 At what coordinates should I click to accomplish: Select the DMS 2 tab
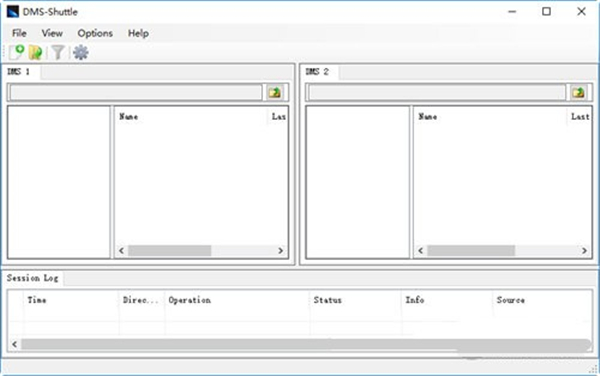click(x=318, y=72)
